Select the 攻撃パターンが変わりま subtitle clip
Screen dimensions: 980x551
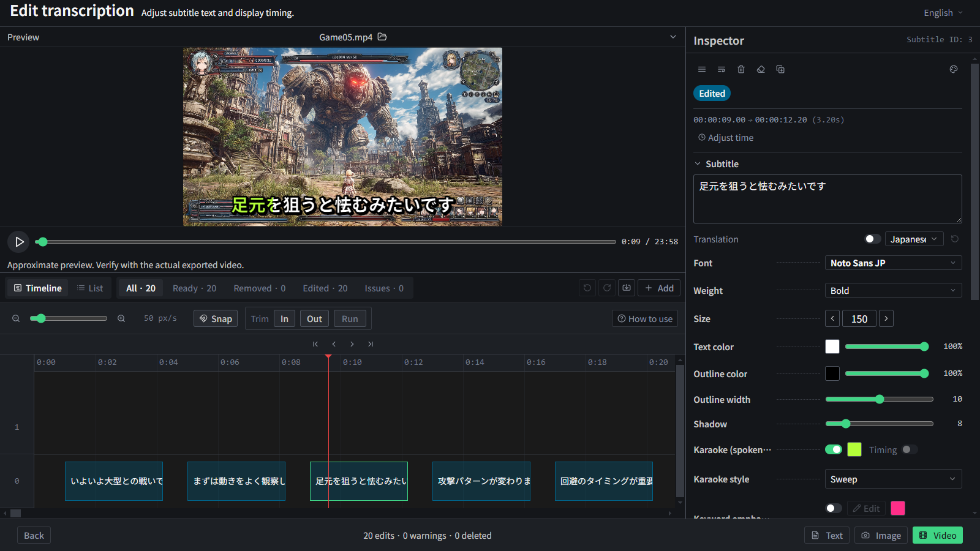[481, 481]
